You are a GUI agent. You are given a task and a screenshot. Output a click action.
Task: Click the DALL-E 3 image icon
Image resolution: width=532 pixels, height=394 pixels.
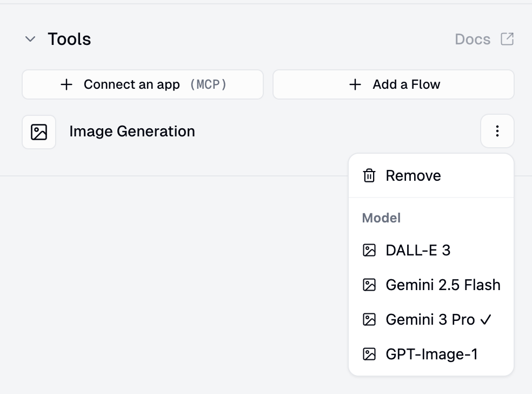point(370,250)
